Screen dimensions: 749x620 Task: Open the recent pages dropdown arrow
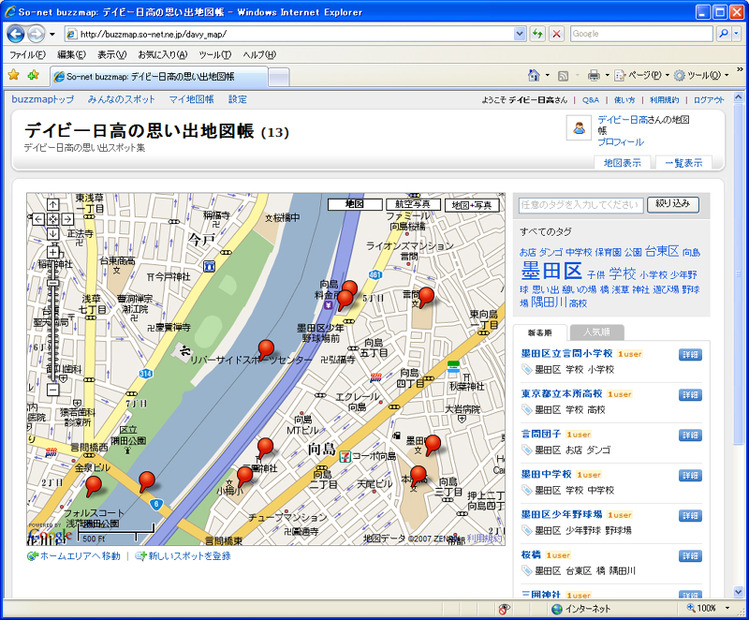[x=52, y=34]
